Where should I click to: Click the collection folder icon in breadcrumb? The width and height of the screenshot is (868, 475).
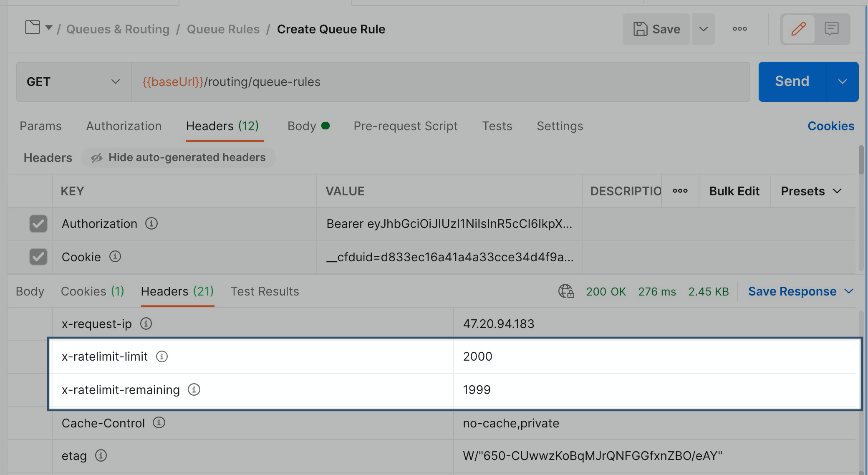tap(33, 28)
